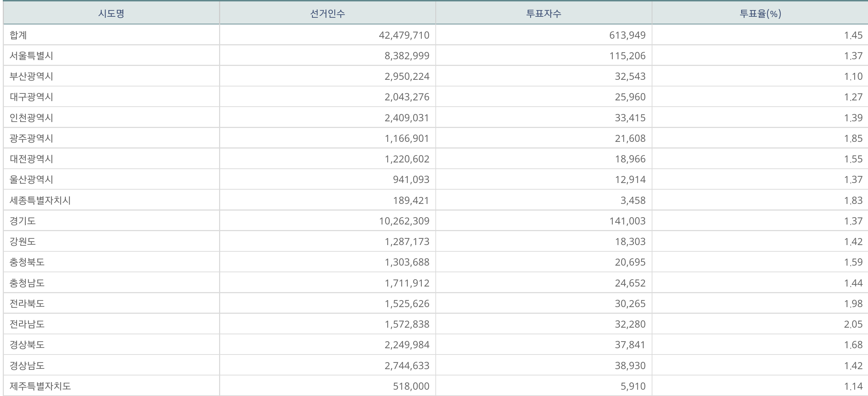
Task: Click the 투표율(%) column header
Action: (x=760, y=14)
